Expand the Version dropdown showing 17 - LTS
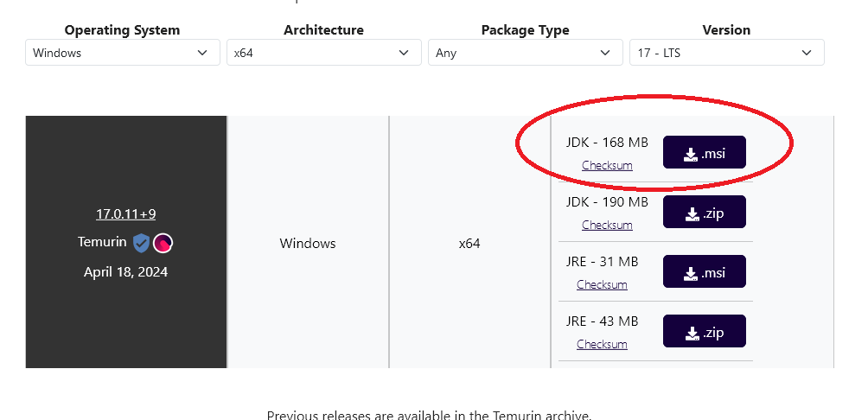Image resolution: width=868 pixels, height=420 pixels. 725,53
